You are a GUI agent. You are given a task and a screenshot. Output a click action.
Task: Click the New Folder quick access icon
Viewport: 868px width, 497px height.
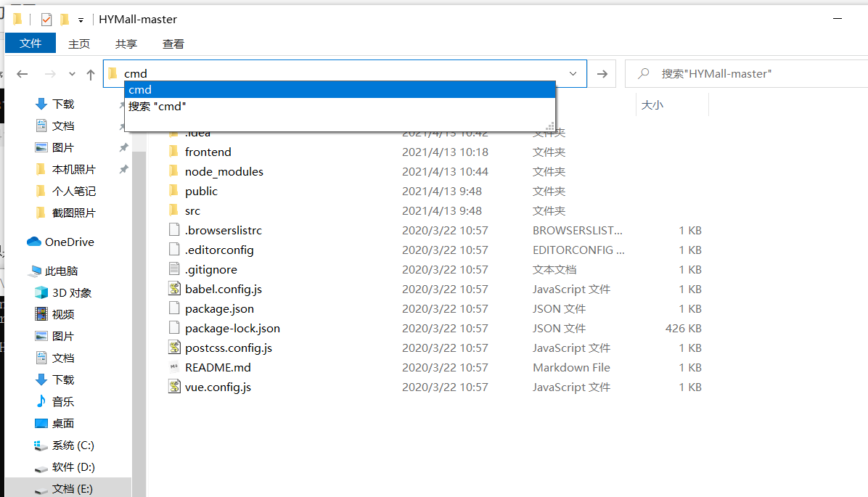(x=65, y=20)
